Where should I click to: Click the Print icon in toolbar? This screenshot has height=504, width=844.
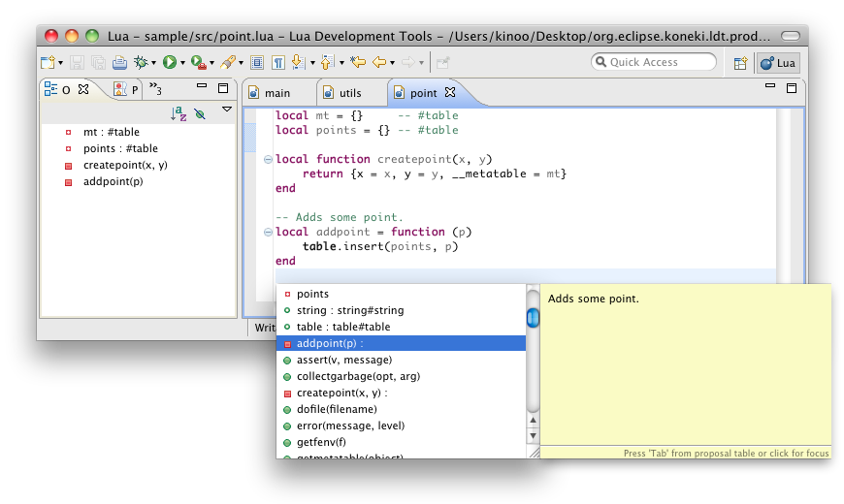(x=119, y=62)
